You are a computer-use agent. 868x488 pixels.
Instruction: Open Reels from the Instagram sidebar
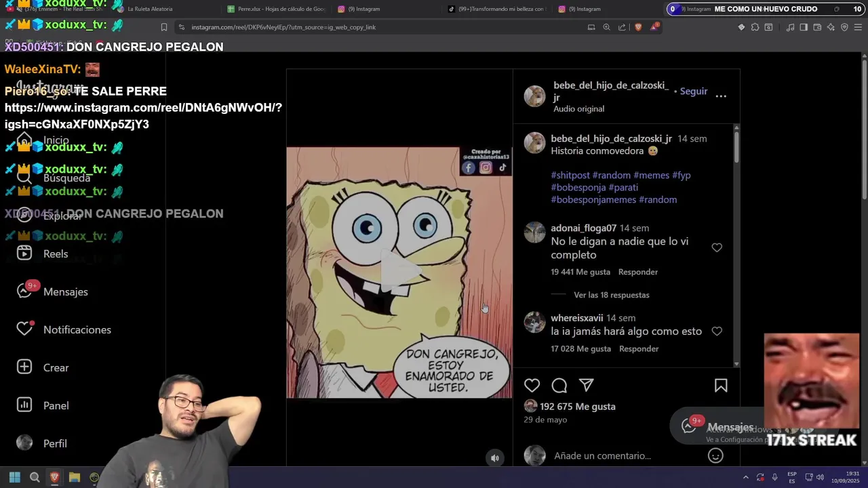click(42, 253)
